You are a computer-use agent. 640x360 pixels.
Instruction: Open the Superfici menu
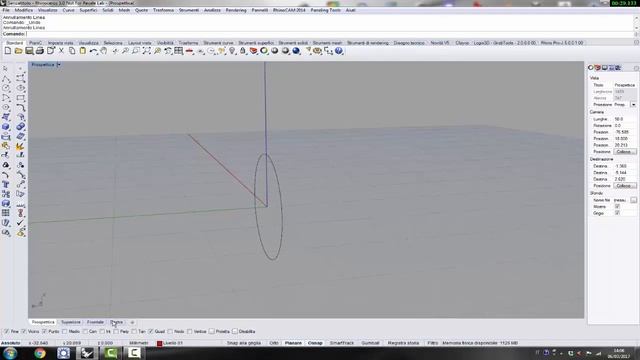88,10
